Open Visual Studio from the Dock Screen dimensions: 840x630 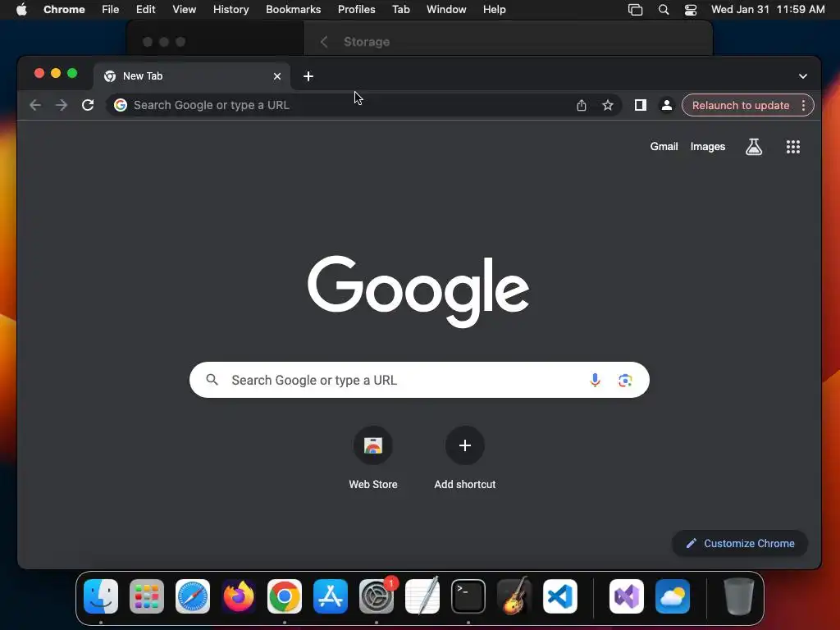(x=626, y=596)
